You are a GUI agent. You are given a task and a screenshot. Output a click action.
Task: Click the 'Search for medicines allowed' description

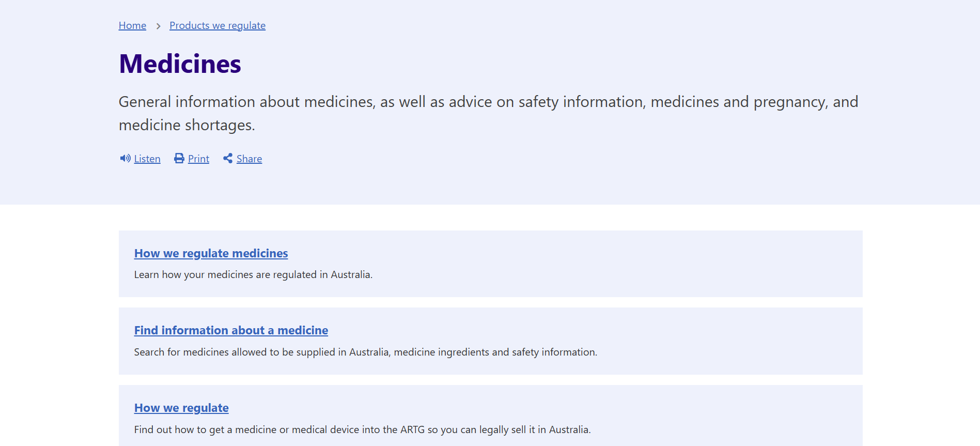(x=365, y=352)
